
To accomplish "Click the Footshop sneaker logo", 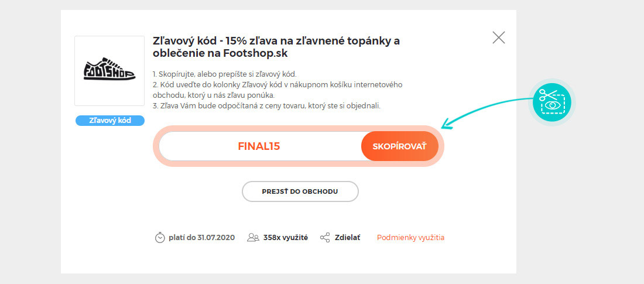I will (x=109, y=71).
